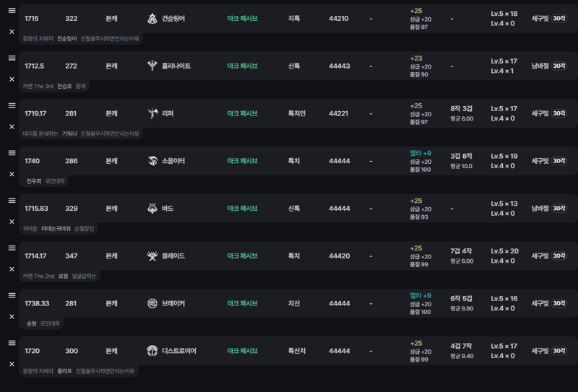Grab the reorder handle of 홀리나이트 row
The height and width of the screenshot is (392, 578).
pyautogui.click(x=12, y=58)
